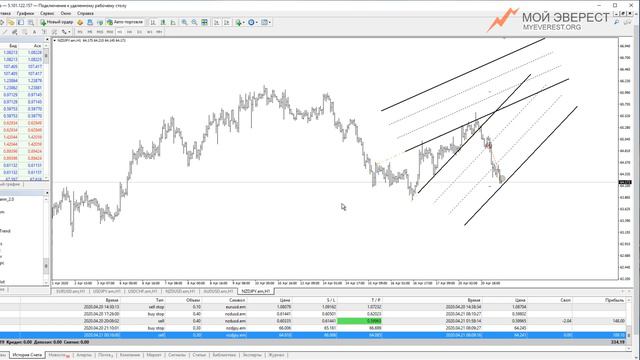Switch to M30 timeframe
The height and width of the screenshot is (360, 640).
click(110, 32)
